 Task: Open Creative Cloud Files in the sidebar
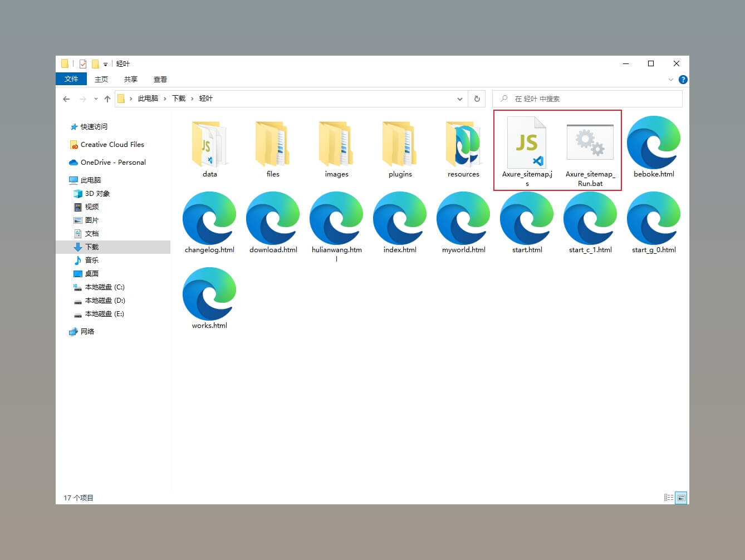[x=112, y=145]
